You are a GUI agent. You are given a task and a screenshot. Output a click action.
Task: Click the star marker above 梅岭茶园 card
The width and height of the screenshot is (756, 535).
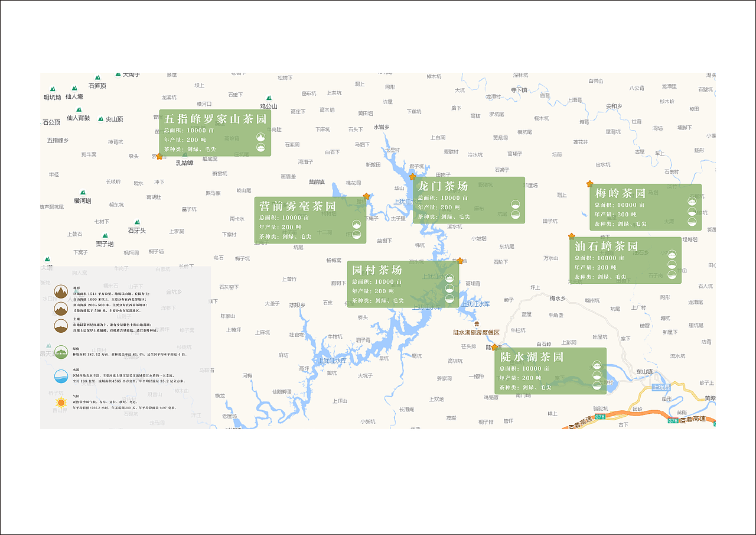tap(589, 184)
